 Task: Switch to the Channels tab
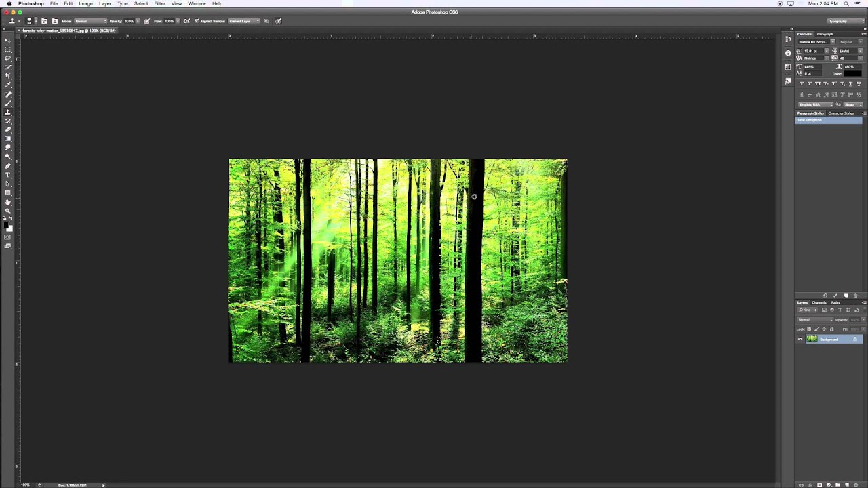coord(819,302)
